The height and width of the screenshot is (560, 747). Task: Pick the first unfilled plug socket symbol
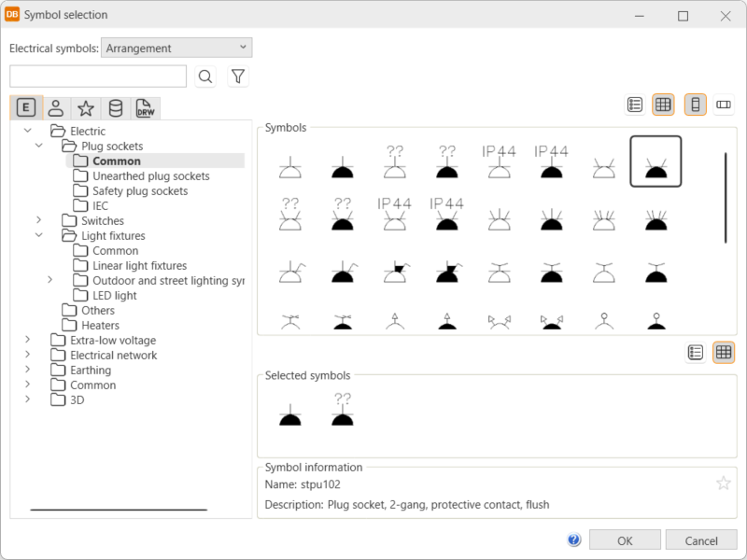pos(290,168)
